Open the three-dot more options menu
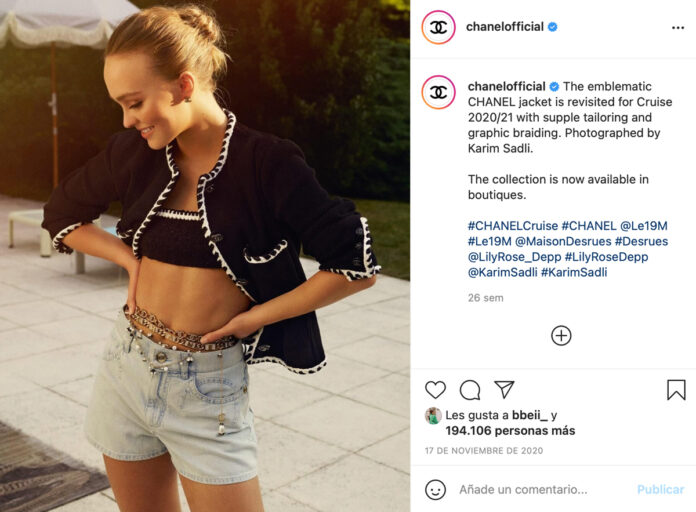The height and width of the screenshot is (512, 696). (x=678, y=28)
